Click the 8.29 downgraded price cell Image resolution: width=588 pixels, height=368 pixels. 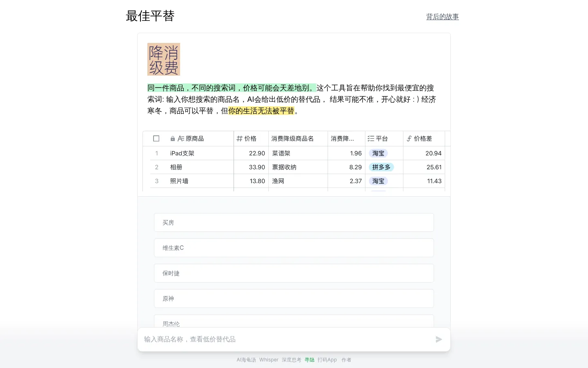click(x=346, y=167)
